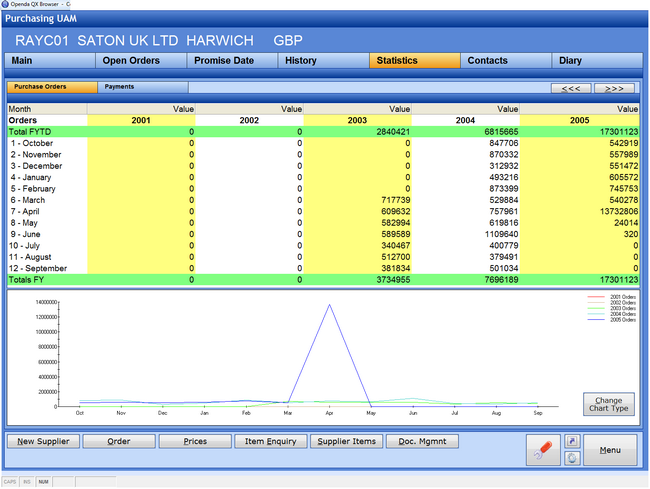
Task: Select the 9 - June row label
Action: click(x=25, y=234)
